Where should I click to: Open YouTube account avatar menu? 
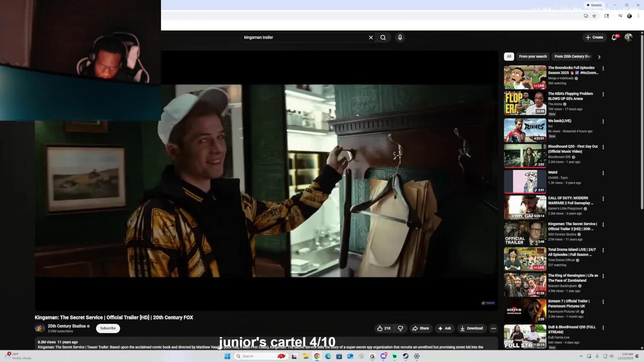click(628, 37)
